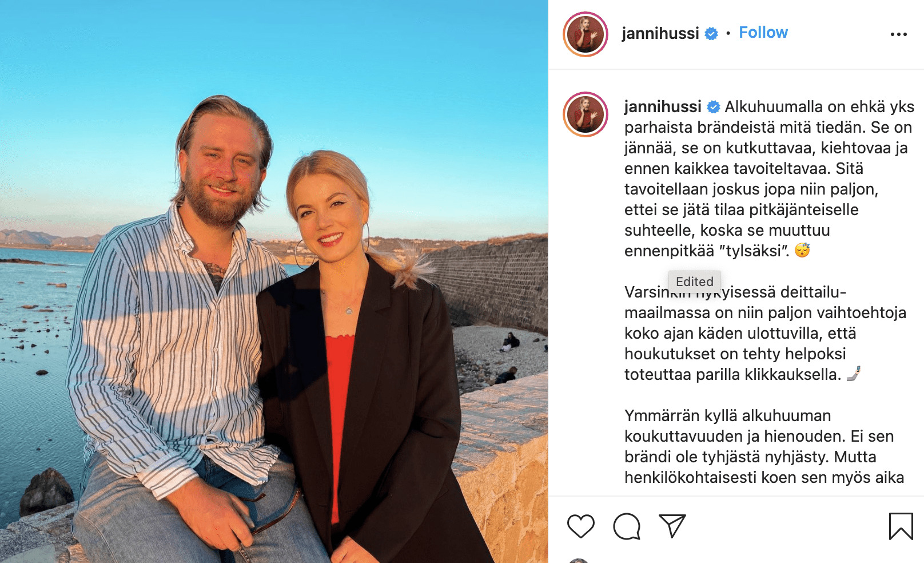Open jannihussi profile from header username
This screenshot has width=924, height=563.
point(660,33)
